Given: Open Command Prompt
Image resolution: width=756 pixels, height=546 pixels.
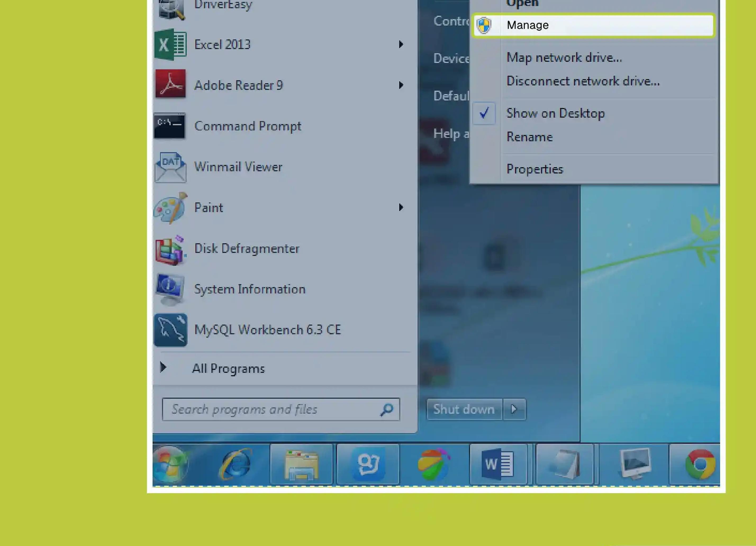Looking at the screenshot, I should [247, 126].
